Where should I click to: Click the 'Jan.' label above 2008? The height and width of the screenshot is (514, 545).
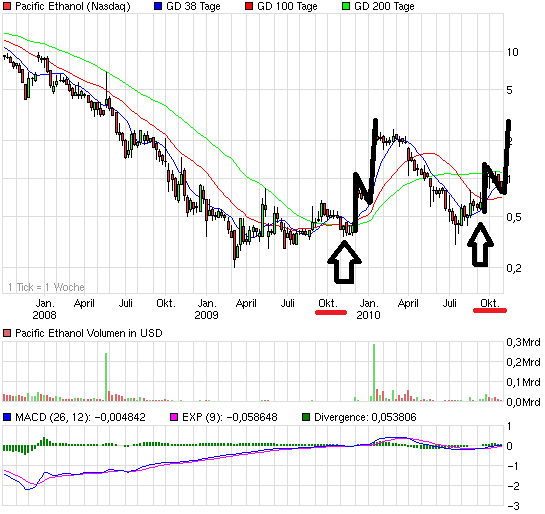(x=45, y=303)
